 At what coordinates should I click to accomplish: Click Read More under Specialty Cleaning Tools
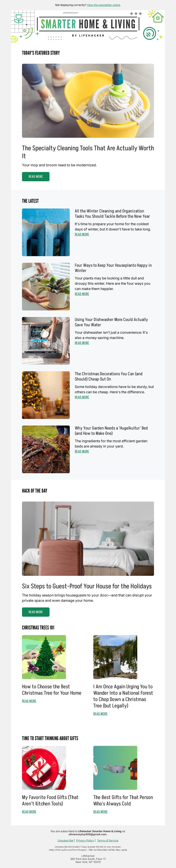[36, 177]
